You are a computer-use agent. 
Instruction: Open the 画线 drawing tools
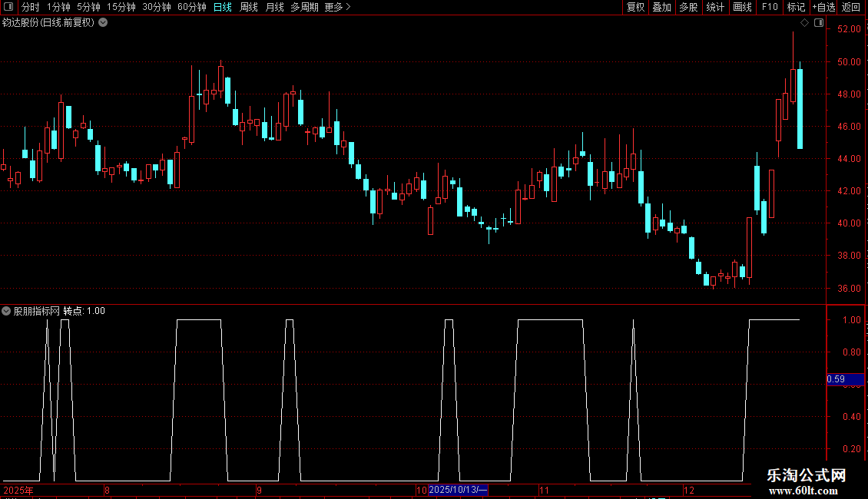tap(742, 7)
